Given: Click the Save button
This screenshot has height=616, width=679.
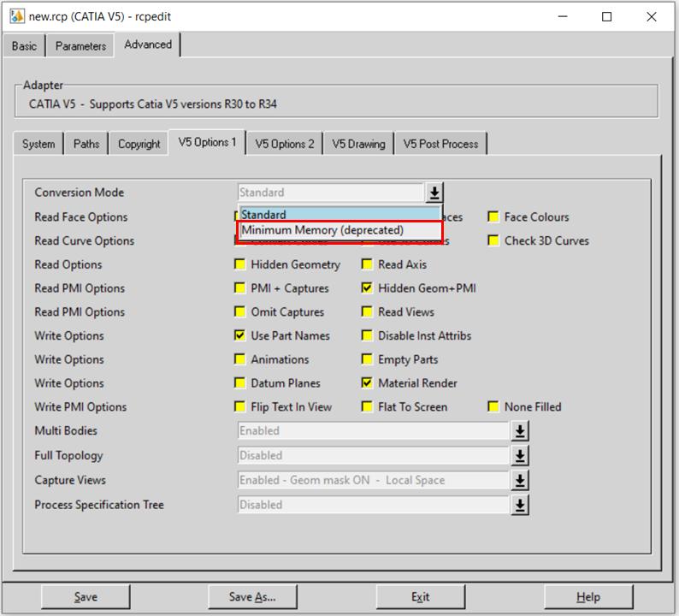Looking at the screenshot, I should click(x=86, y=597).
